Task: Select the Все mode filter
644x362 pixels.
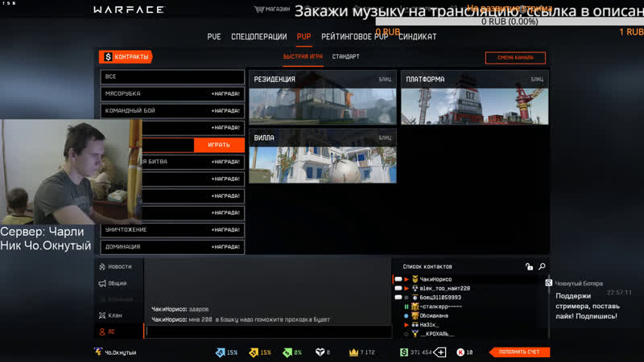Action: (172, 76)
